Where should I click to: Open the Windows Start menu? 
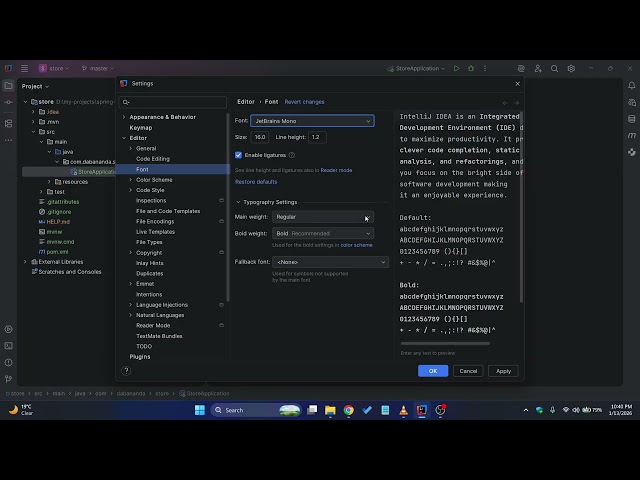pyautogui.click(x=200, y=410)
